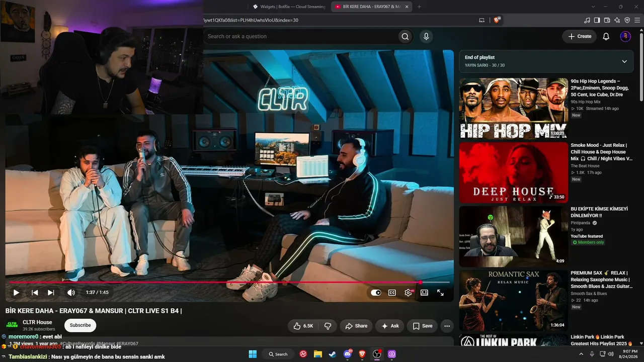Open the 90s Hip Hop Mix thumbnail
The width and height of the screenshot is (644, 362).
[x=513, y=108]
